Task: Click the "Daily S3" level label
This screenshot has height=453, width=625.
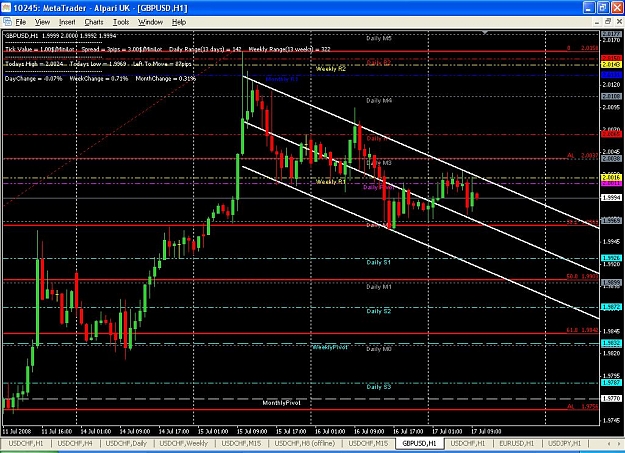Action: click(x=379, y=387)
